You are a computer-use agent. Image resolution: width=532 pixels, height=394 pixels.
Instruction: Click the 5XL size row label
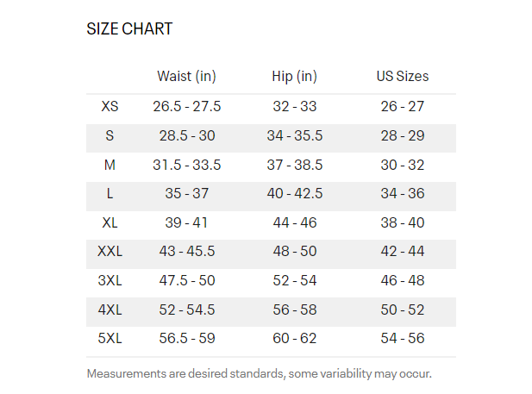110,338
